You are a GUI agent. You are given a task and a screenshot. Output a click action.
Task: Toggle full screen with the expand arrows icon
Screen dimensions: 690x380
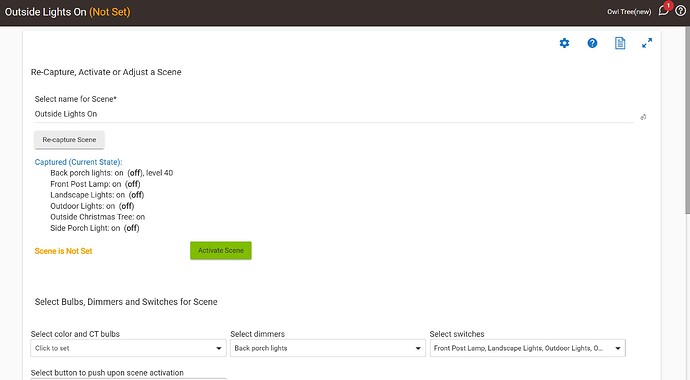click(x=647, y=43)
